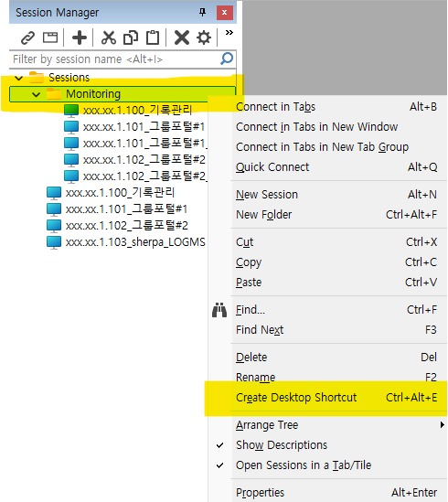The image size is (448, 502).
Task: Close the Session Manager panel
Action: 225,13
